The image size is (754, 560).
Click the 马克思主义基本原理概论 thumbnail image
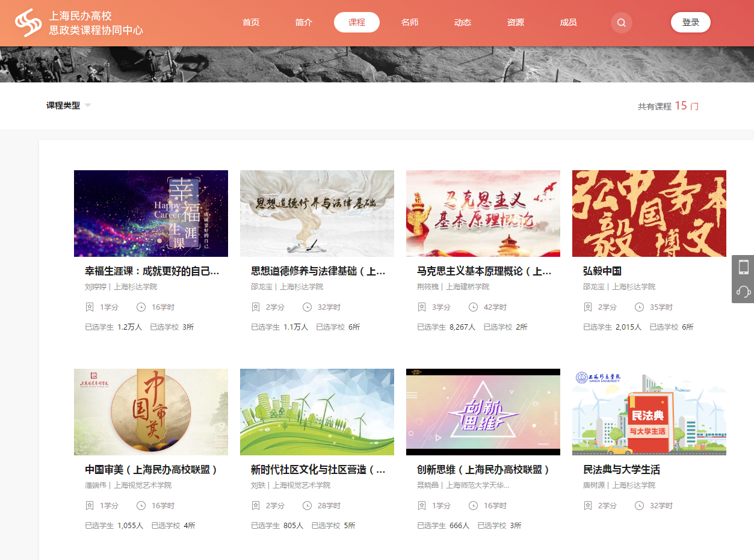(x=483, y=214)
